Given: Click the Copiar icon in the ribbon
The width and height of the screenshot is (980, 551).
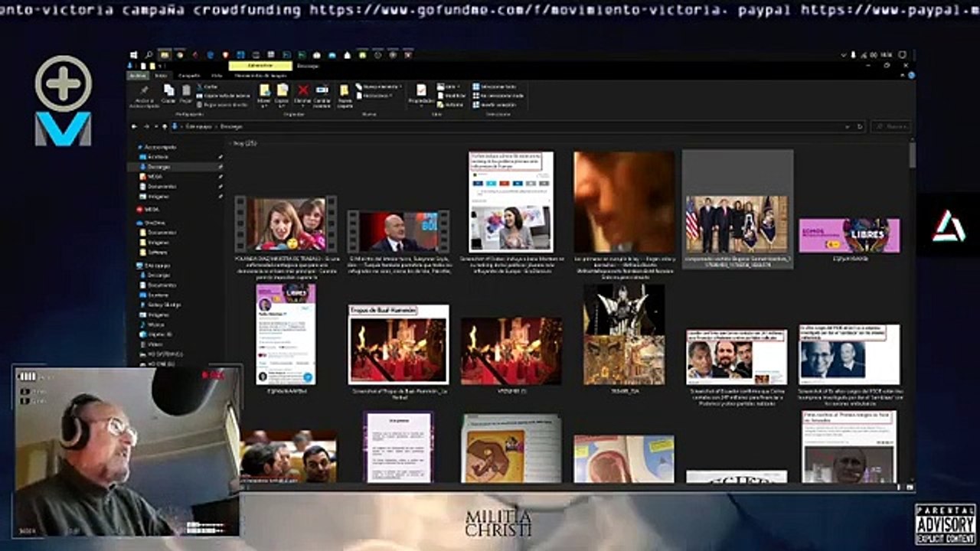Looking at the screenshot, I should pyautogui.click(x=169, y=90).
